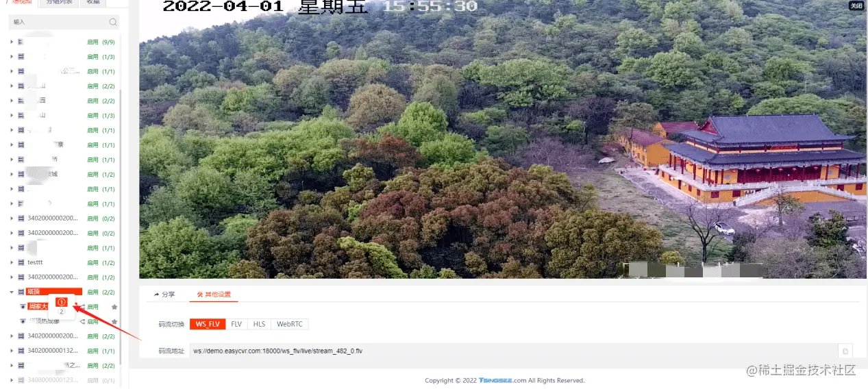
Task: Select the 塔顶热成像 channel row
Action: pos(69,321)
